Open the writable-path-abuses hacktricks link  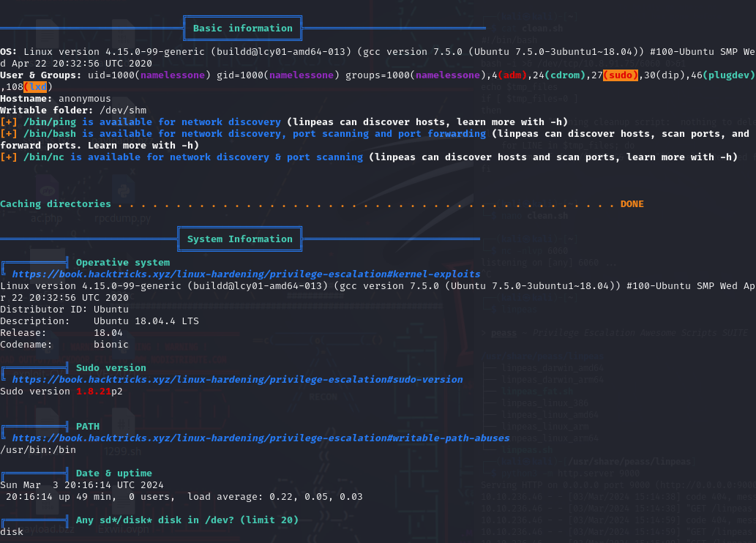261,438
